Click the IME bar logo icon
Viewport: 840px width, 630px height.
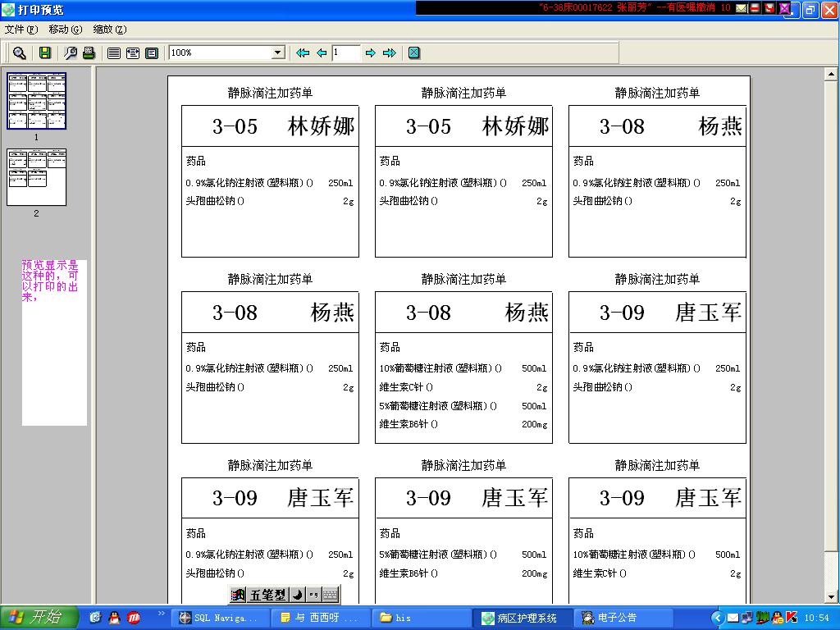click(x=238, y=595)
